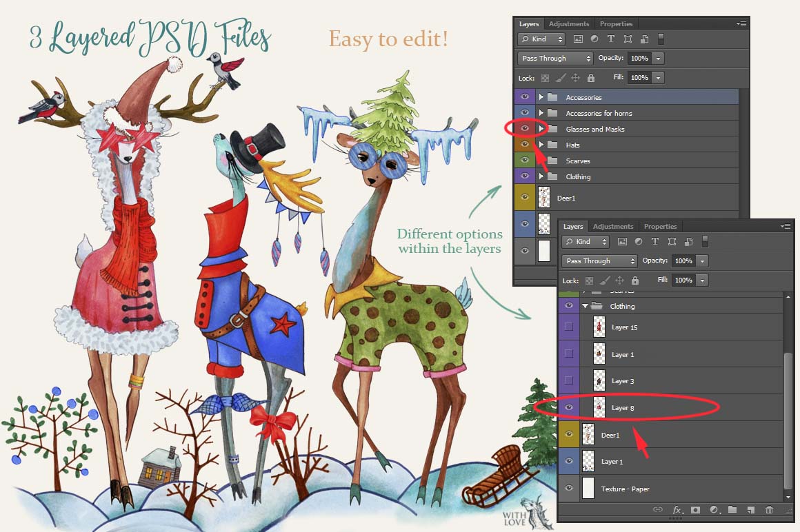Screen dimensions: 800x532
Task: Open the Adjustments tab in the upper panel
Action: coord(569,24)
